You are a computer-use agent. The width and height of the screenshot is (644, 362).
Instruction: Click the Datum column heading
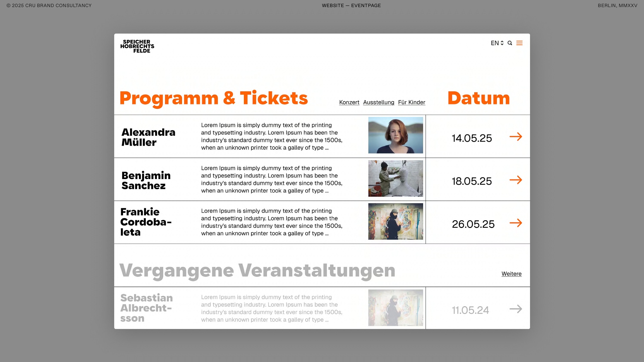point(478,98)
